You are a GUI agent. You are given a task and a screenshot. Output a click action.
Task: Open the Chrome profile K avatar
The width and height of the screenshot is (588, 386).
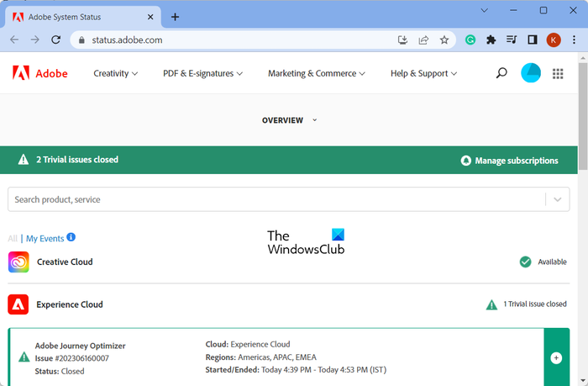click(554, 40)
